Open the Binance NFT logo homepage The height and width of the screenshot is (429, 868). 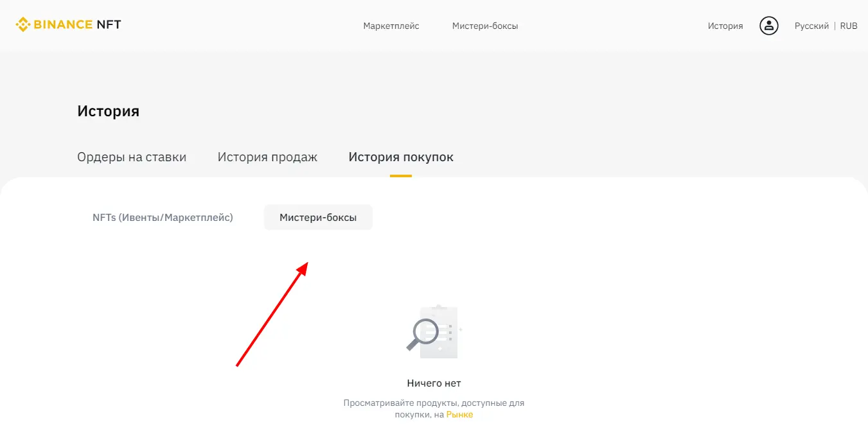coord(68,25)
